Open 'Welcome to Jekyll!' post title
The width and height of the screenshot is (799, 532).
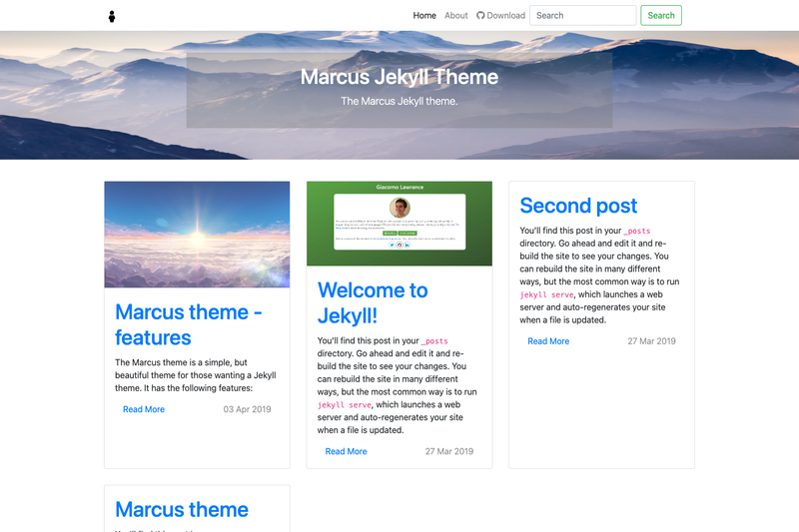pos(373,302)
